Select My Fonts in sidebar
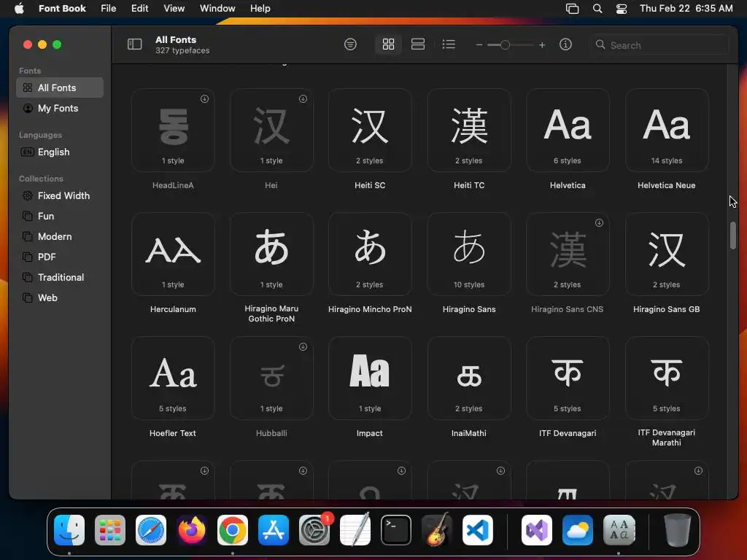Screen dimensions: 747x560 tap(60, 108)
